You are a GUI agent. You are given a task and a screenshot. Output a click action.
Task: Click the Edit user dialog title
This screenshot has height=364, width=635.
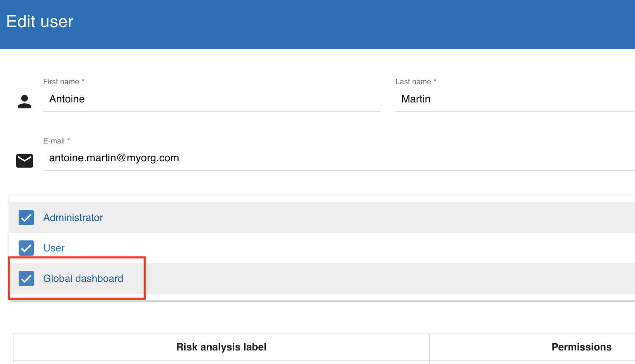[40, 22]
